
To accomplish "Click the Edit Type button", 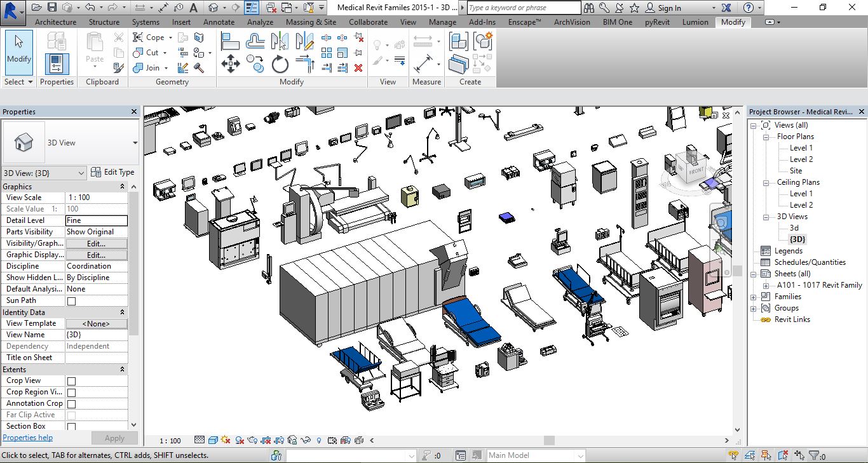I will click(x=112, y=172).
